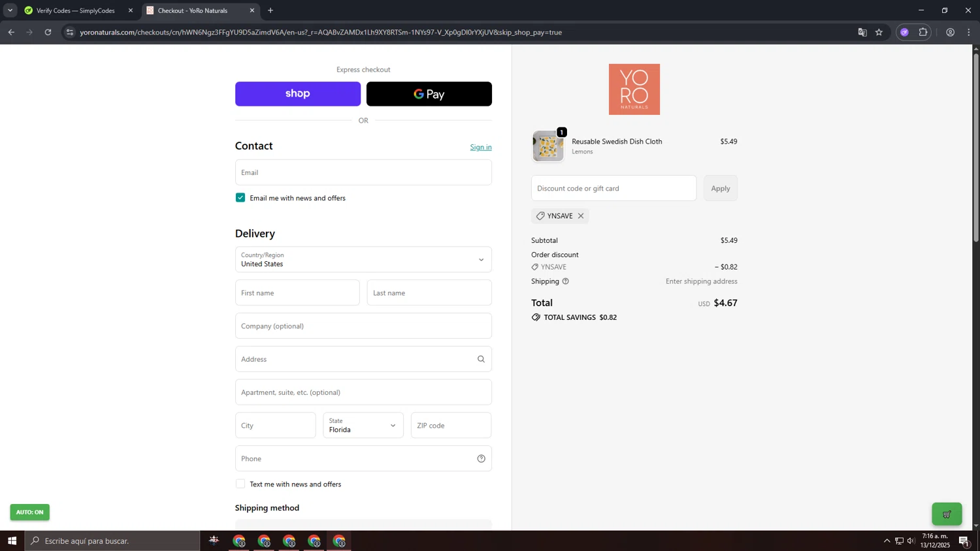Click the translate page icon

pyautogui.click(x=862, y=32)
